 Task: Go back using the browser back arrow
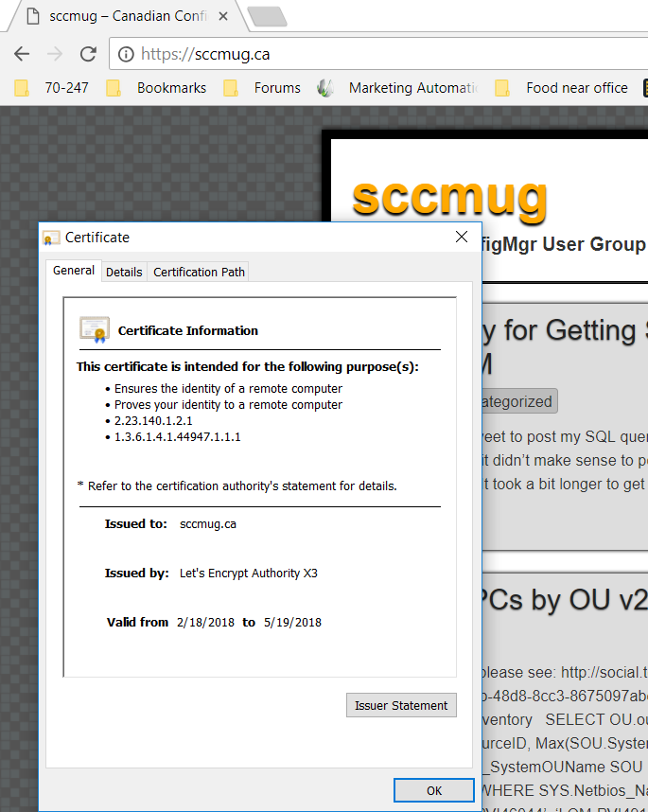point(22,54)
